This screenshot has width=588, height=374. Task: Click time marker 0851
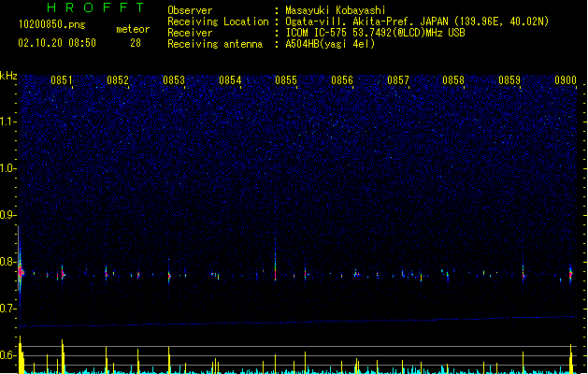[x=62, y=80]
